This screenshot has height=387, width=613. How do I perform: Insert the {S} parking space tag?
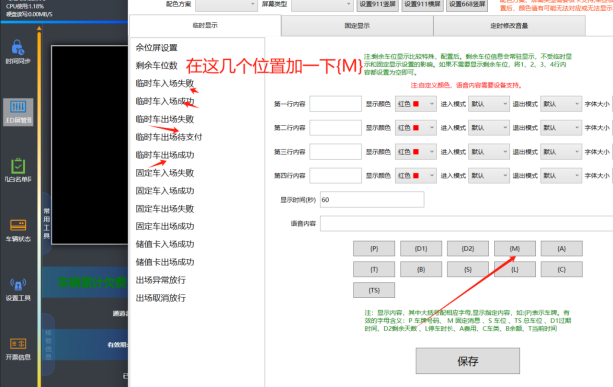tap(468, 269)
